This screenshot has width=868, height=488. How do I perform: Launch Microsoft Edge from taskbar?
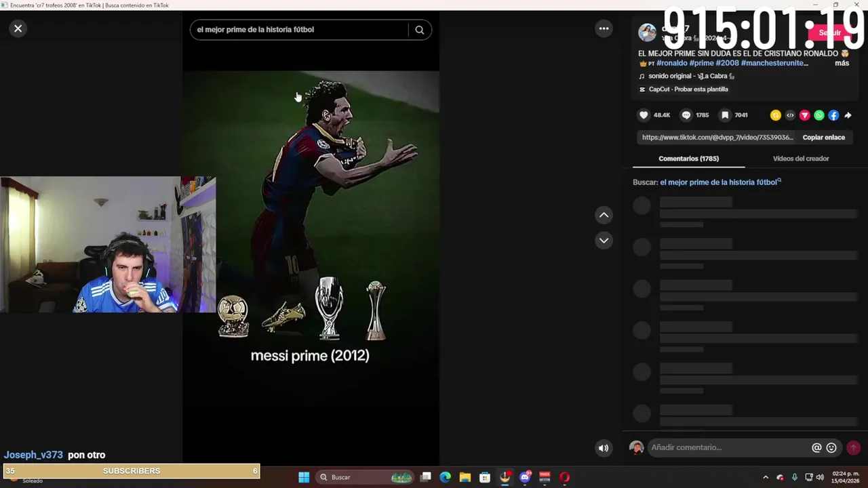[445, 477]
